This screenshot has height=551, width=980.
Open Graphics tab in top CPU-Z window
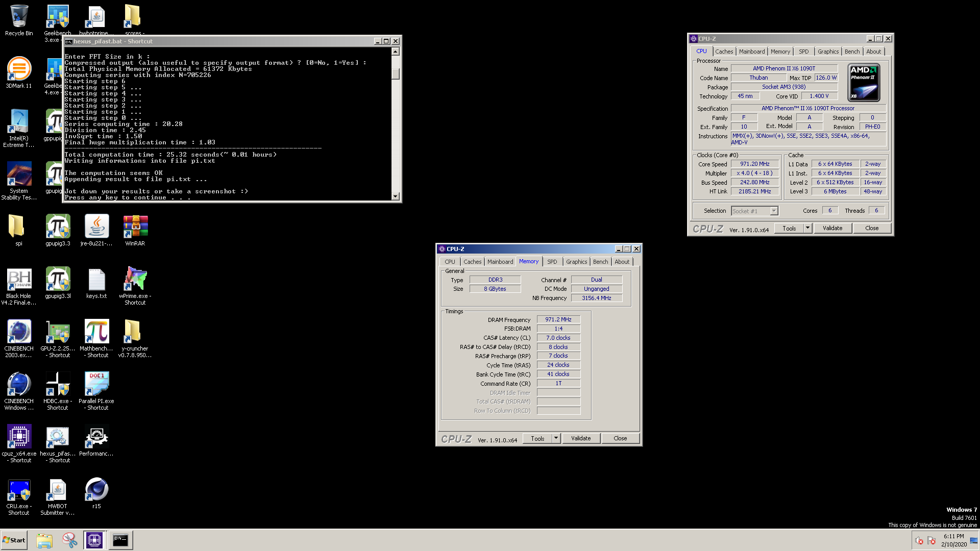828,52
